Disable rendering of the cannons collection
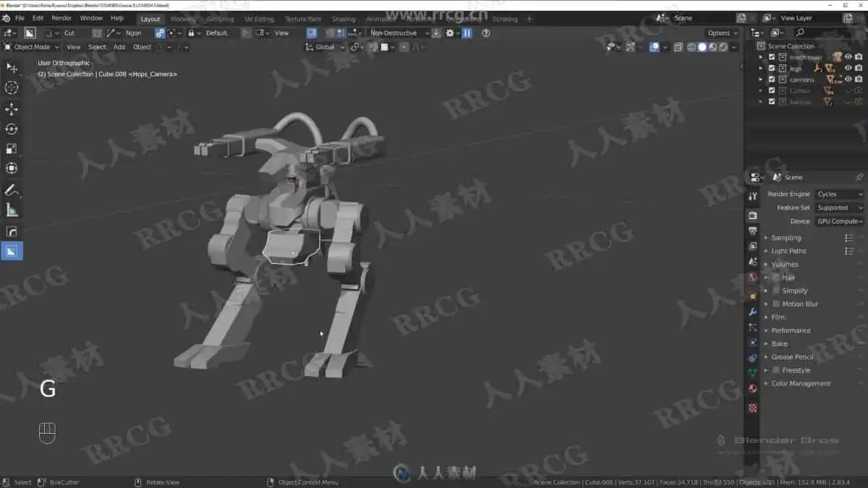This screenshot has height=488, width=868. pos(859,80)
